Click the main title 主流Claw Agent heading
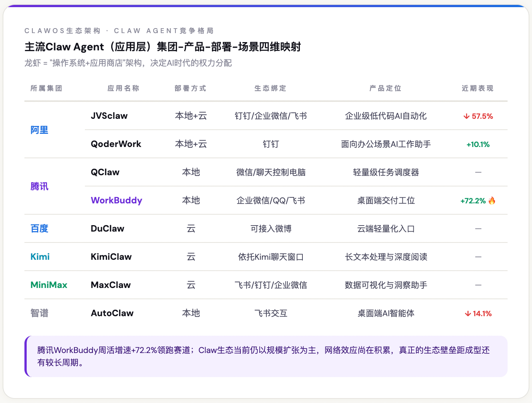The height and width of the screenshot is (403, 532). [163, 47]
